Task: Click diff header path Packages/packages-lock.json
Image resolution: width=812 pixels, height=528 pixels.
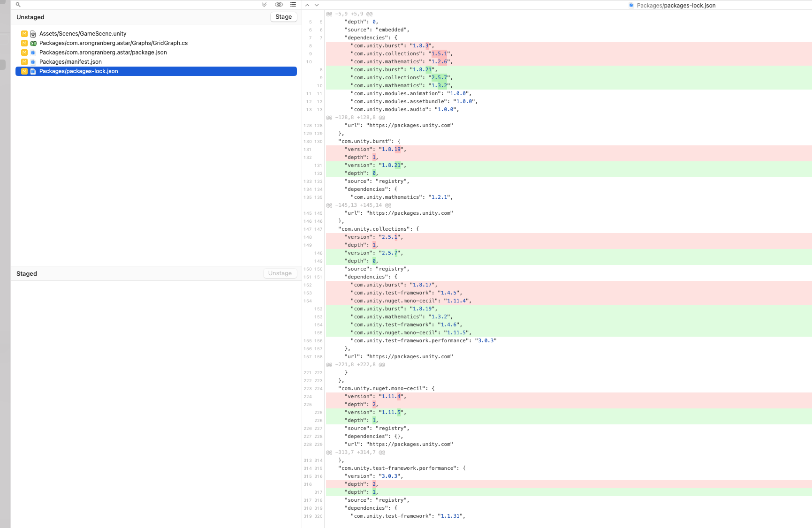Action: (x=676, y=6)
